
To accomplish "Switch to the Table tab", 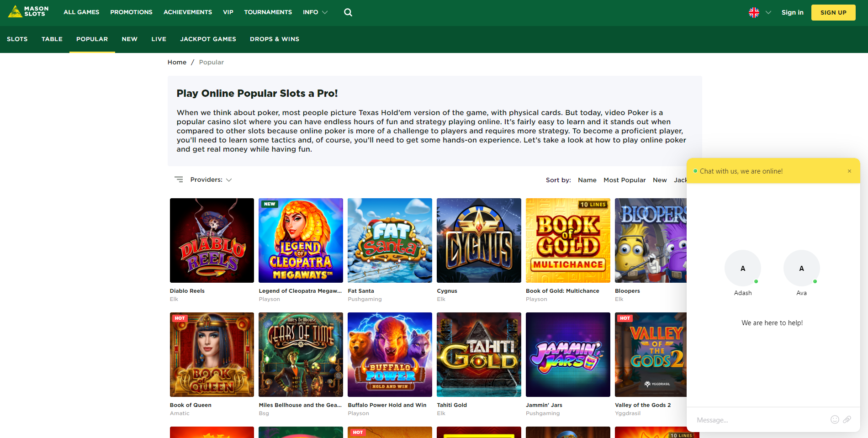I will [x=52, y=39].
